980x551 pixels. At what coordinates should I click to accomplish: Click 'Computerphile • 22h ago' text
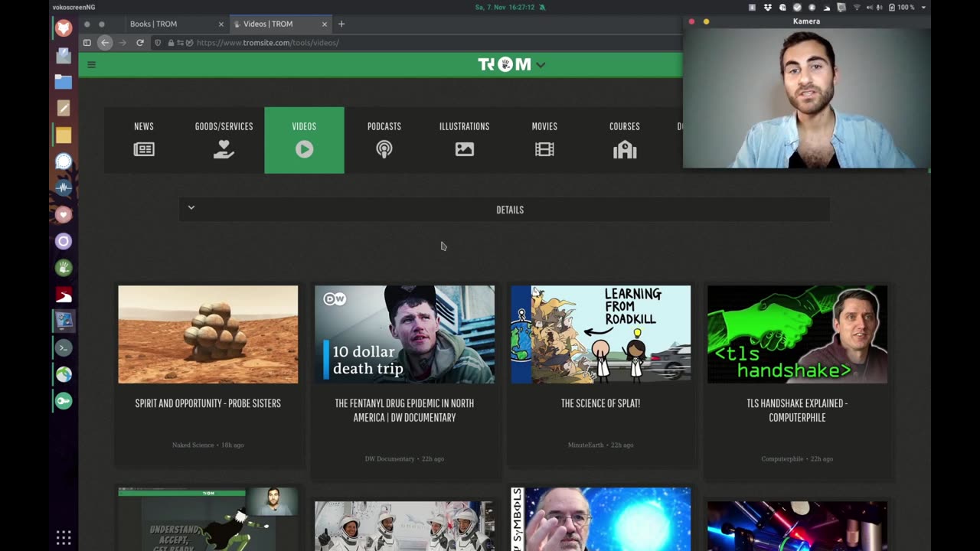(797, 459)
